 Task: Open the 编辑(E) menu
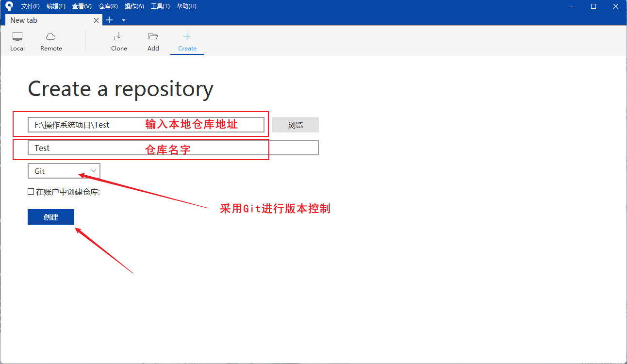pos(56,6)
